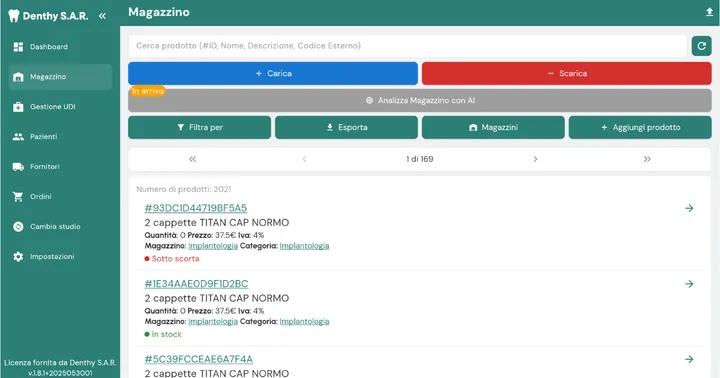Select Magazzino in the sidebar

tap(61, 77)
